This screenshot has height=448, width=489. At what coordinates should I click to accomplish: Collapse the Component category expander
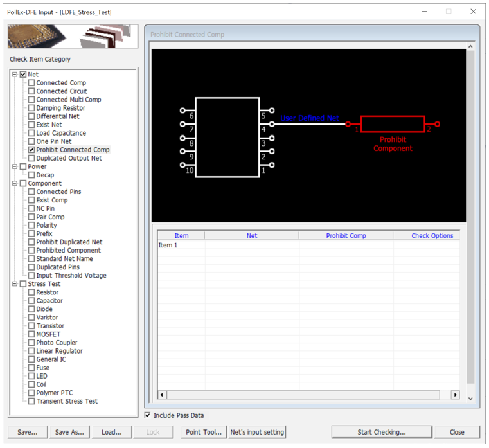coord(15,183)
